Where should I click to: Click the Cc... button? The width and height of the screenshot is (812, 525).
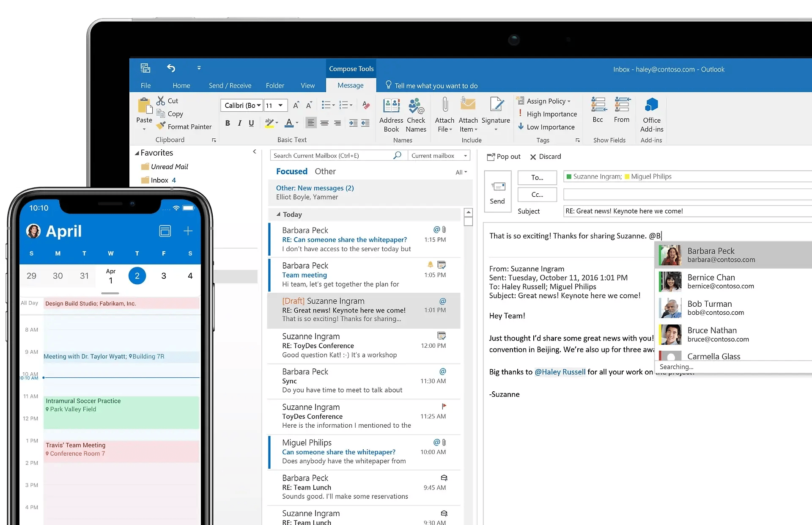click(537, 195)
